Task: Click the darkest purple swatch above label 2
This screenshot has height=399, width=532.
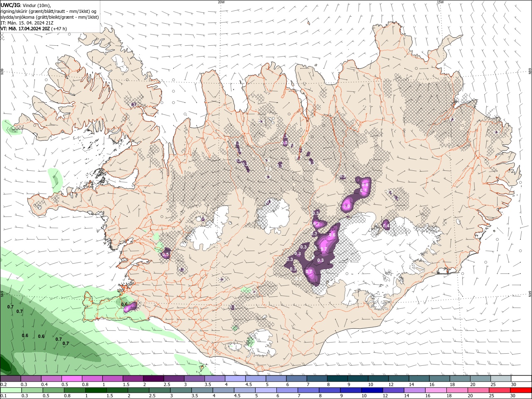Action: tap(153, 379)
